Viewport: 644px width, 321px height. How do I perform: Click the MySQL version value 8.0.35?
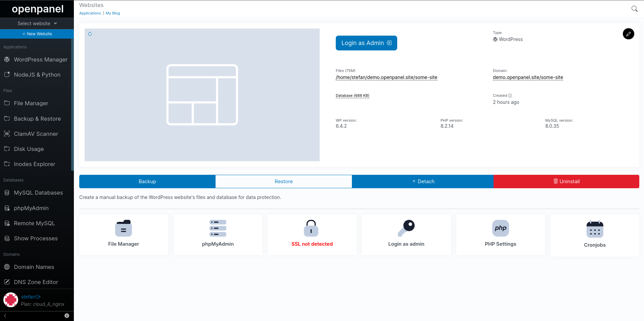[552, 126]
